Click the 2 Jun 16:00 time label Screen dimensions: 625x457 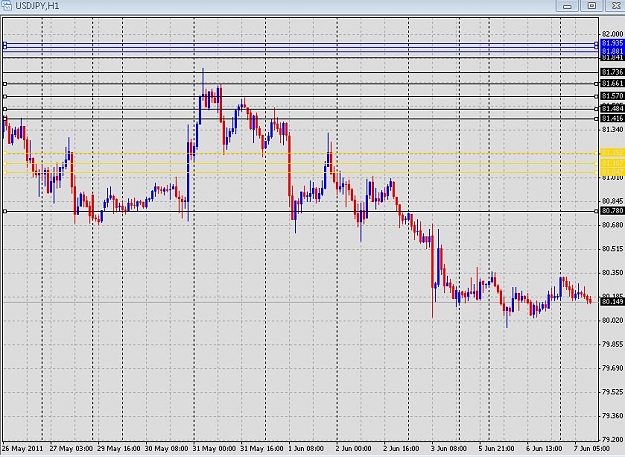[x=401, y=449]
